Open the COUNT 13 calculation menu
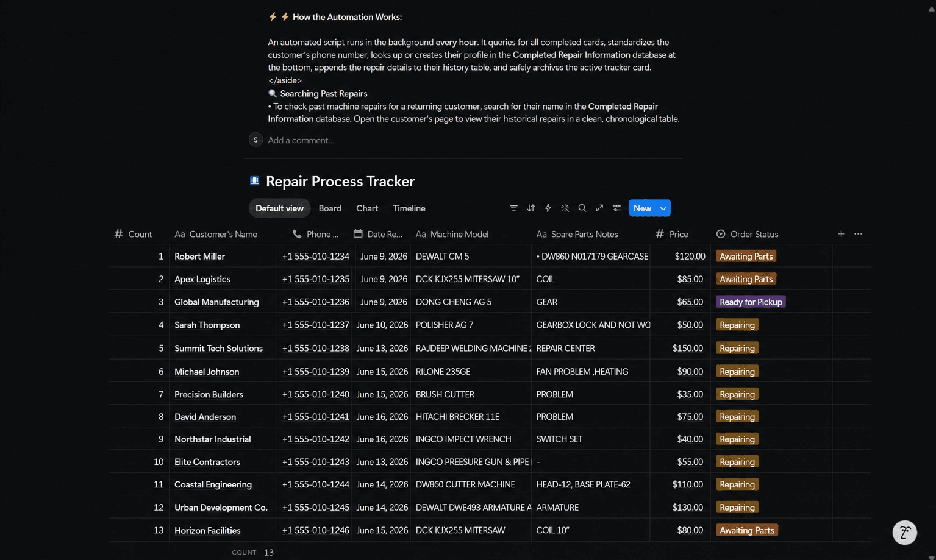The image size is (936, 560). [x=252, y=553]
